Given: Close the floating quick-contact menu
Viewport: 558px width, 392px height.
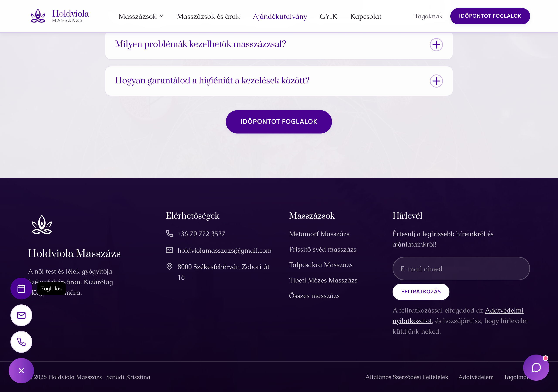Looking at the screenshot, I should point(21,371).
